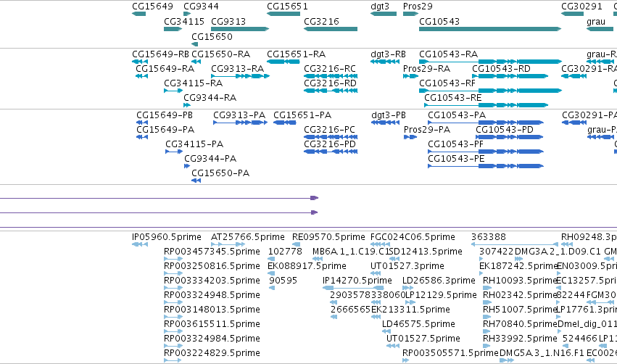Viewport: 617px width, 364px height.
Task: Open protein CG3216-PD
Action: tap(331, 152)
